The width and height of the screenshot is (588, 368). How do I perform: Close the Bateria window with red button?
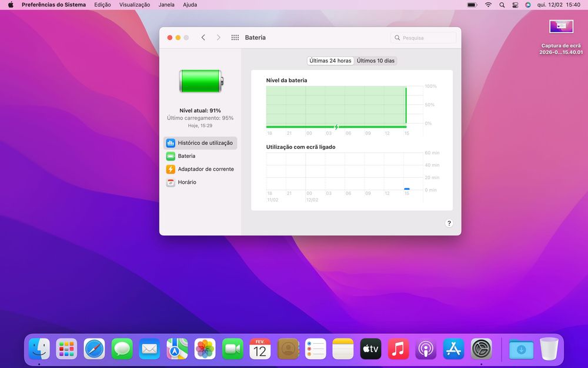[x=169, y=38]
